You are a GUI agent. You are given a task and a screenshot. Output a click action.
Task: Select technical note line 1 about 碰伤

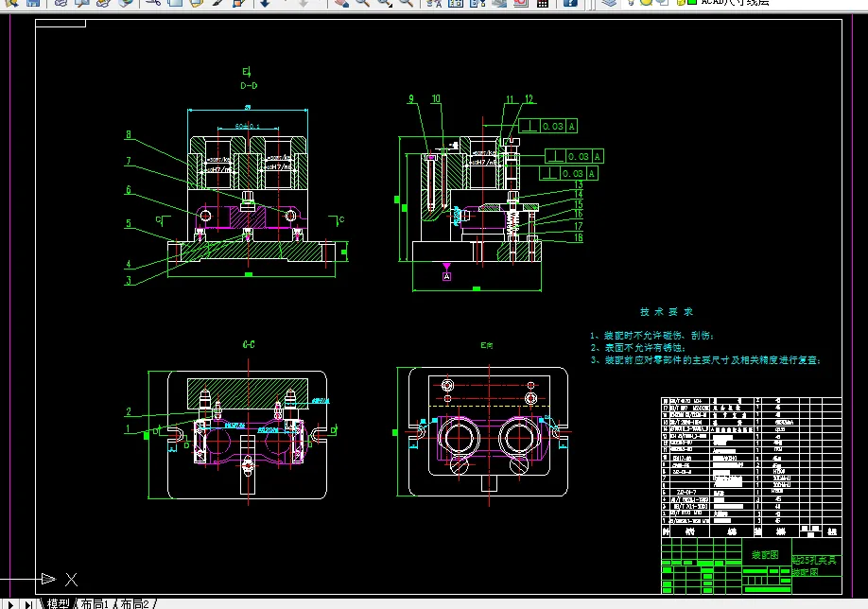tap(651, 336)
